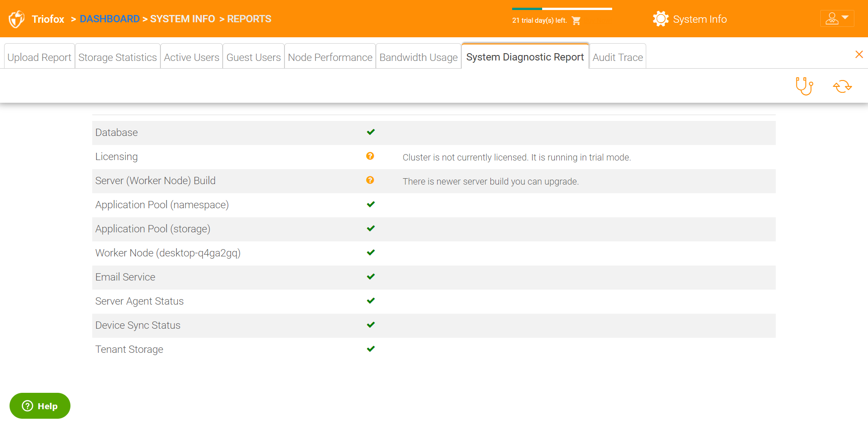Select 'Application Pool (storage)' label
This screenshot has width=868, height=426.
coord(153,229)
